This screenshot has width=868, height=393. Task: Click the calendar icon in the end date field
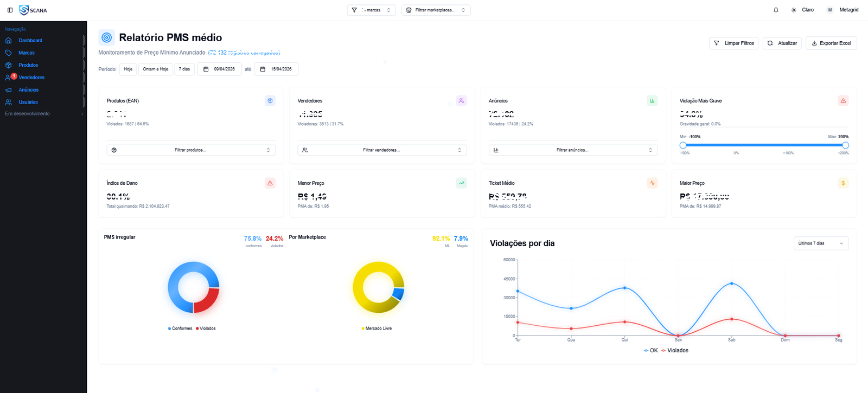[x=263, y=69]
